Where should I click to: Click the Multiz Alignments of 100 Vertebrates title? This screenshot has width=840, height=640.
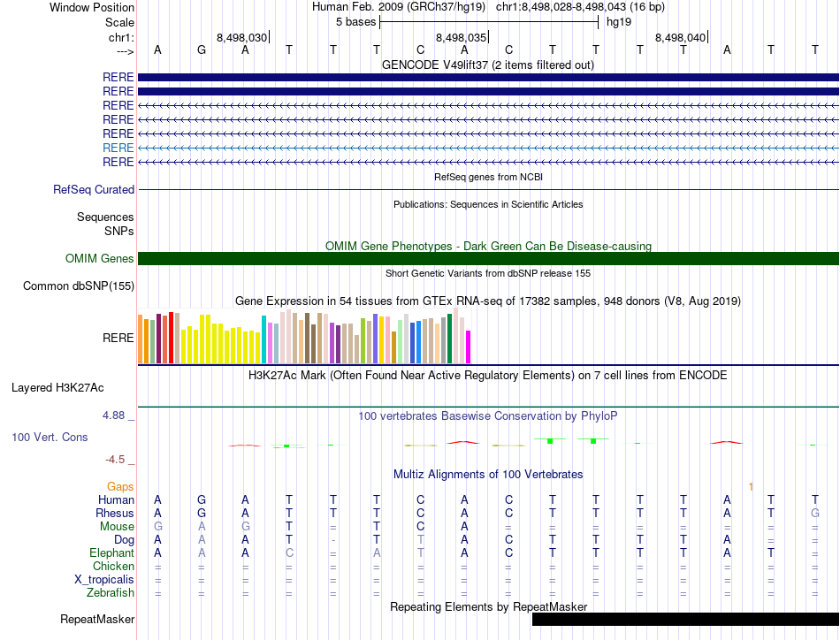coord(488,475)
